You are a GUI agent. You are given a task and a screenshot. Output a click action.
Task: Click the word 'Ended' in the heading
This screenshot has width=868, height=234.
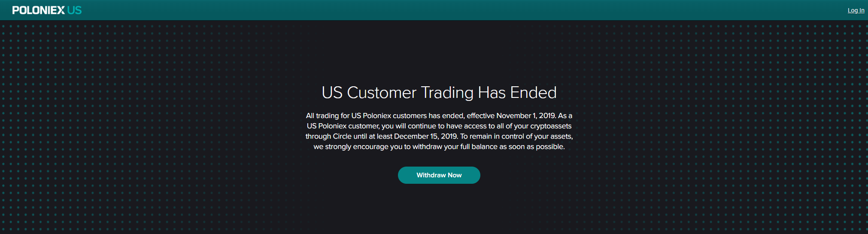533,93
